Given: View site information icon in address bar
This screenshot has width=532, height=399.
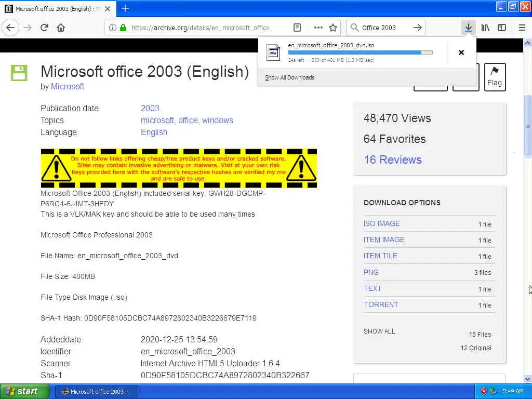Looking at the screenshot, I should (112, 28).
